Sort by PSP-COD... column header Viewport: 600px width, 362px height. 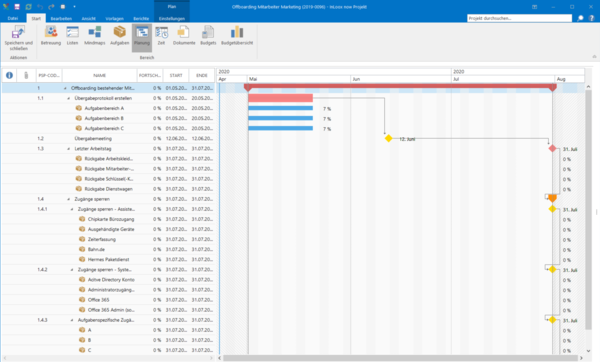pos(49,75)
